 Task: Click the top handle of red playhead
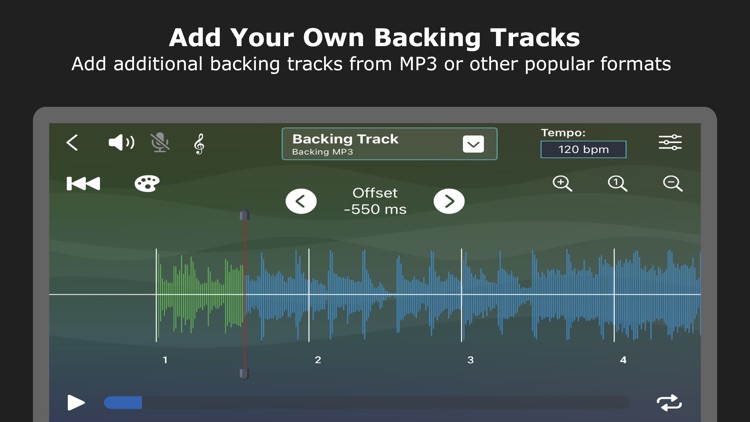(244, 215)
